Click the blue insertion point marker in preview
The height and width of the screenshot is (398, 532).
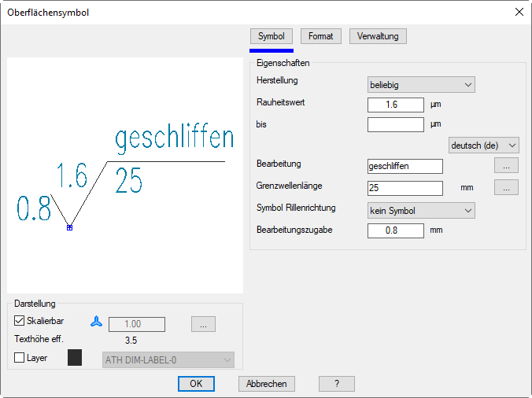pos(69,227)
